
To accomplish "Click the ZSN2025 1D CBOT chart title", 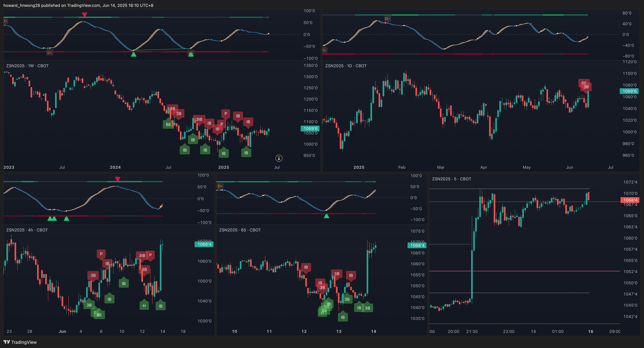I will [x=346, y=66].
